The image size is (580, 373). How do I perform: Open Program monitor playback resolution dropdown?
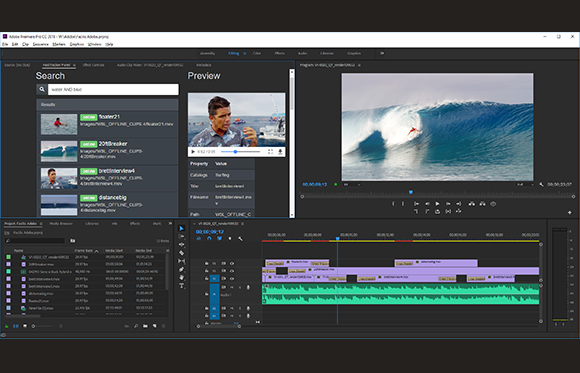525,184
